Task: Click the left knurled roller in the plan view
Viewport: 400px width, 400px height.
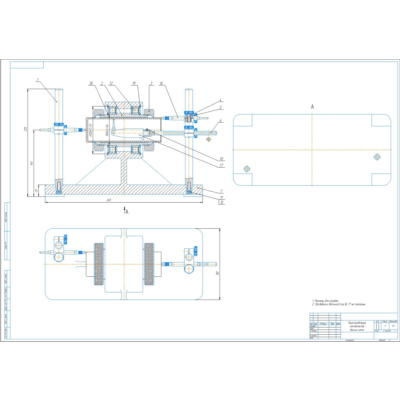Action: (x=99, y=264)
